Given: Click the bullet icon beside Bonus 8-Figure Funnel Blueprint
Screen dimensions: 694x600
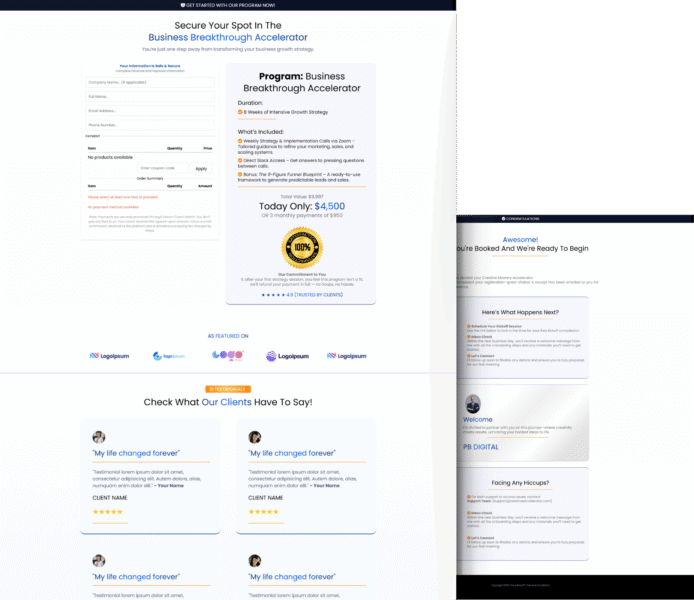Looking at the screenshot, I should pos(240,174).
